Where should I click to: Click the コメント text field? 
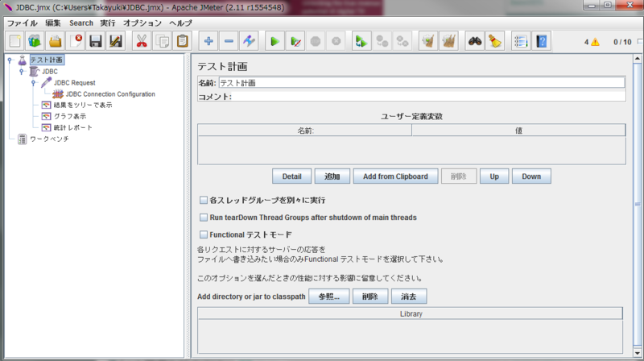(429, 97)
